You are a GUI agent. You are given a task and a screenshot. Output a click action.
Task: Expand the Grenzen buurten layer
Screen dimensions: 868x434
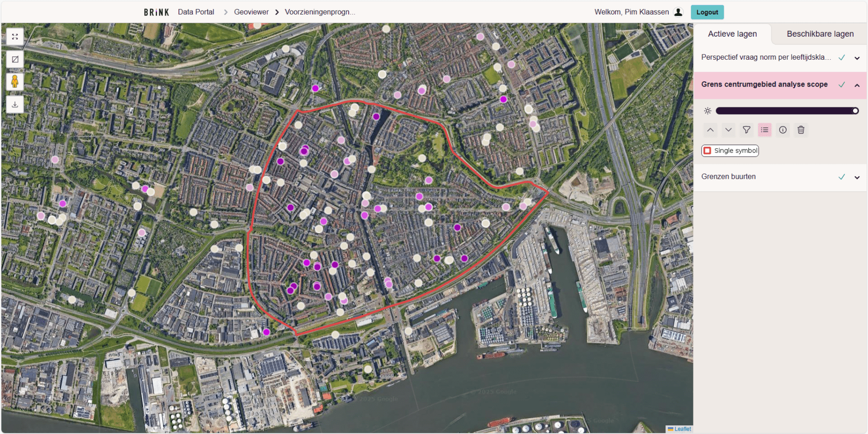point(857,177)
